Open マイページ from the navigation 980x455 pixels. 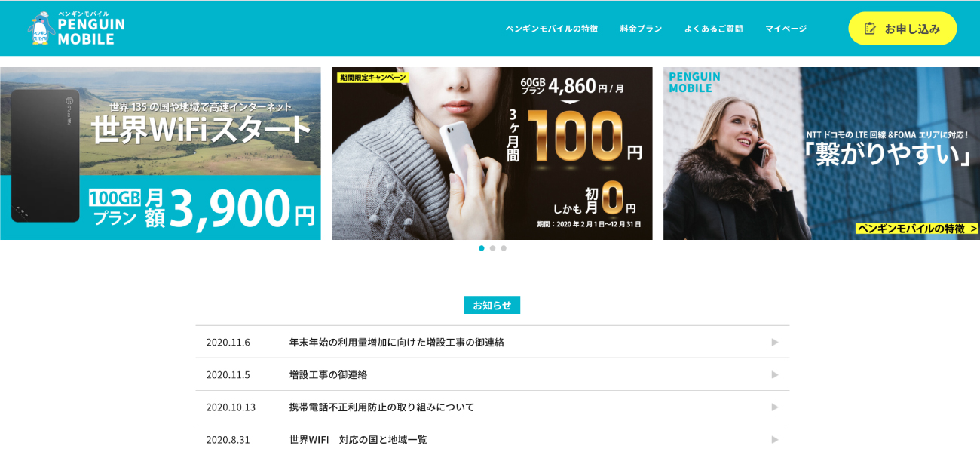click(x=786, y=29)
